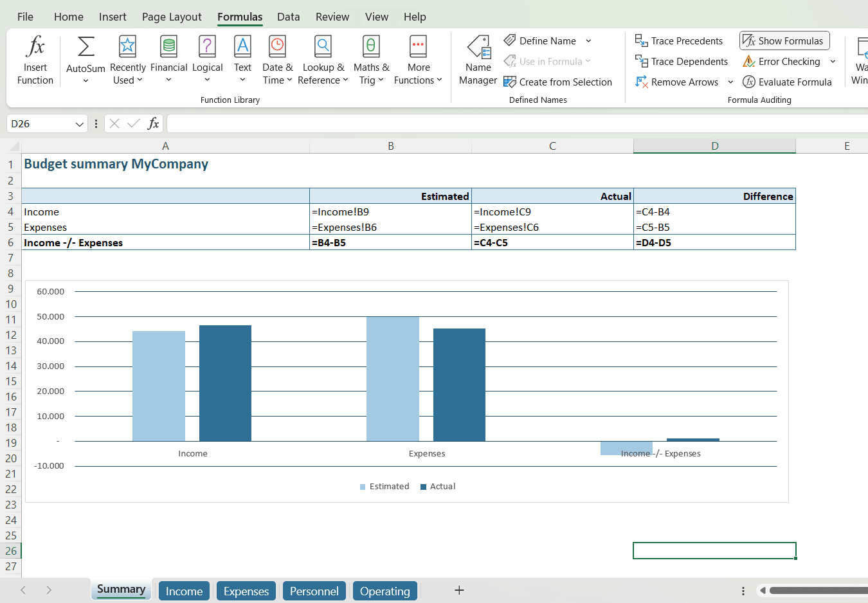Toggle Show Formulas off
Image resolution: width=868 pixels, height=603 pixels.
[x=784, y=41]
